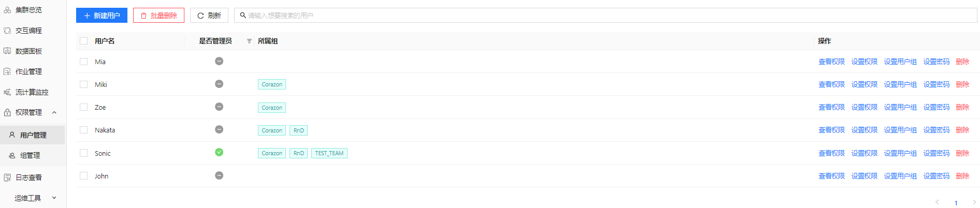Image resolution: width=980 pixels, height=208 pixels.
Task: Click 设置密码 link for user John
Action: click(x=936, y=176)
